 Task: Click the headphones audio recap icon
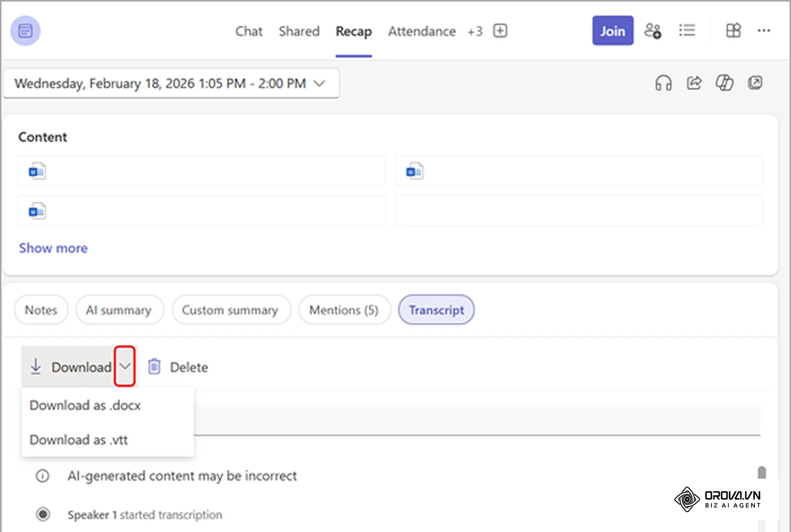point(663,83)
